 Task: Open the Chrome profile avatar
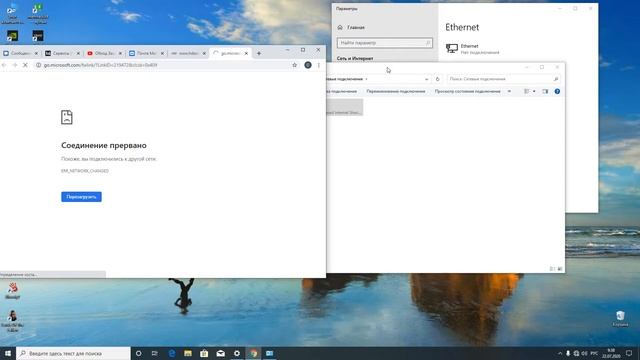(x=308, y=65)
